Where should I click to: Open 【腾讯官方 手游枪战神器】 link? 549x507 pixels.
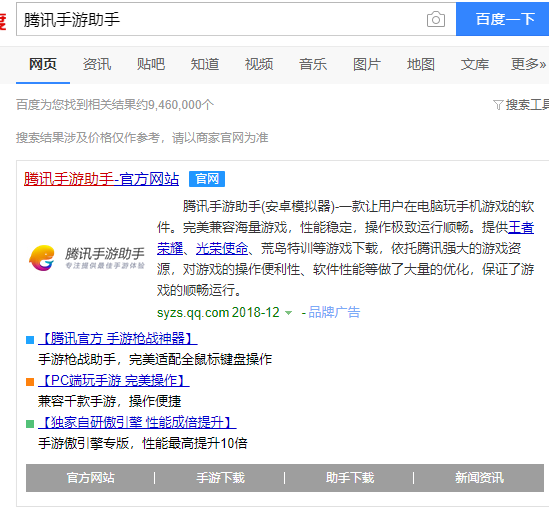click(118, 339)
